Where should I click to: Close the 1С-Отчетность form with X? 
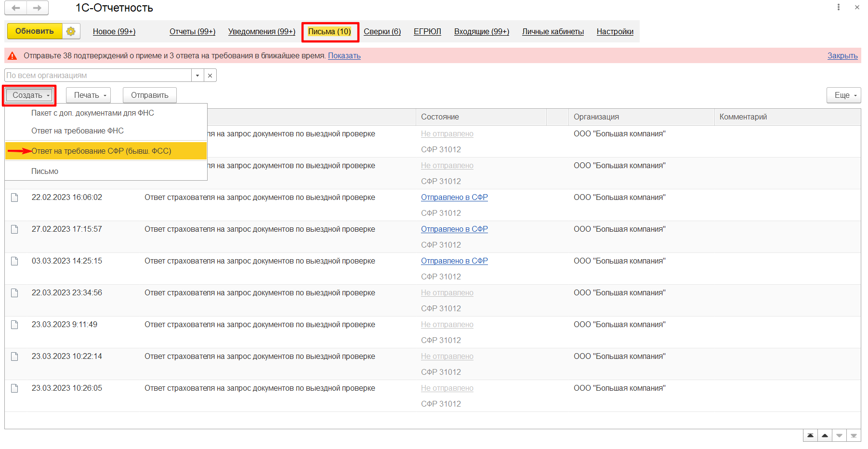[857, 7]
